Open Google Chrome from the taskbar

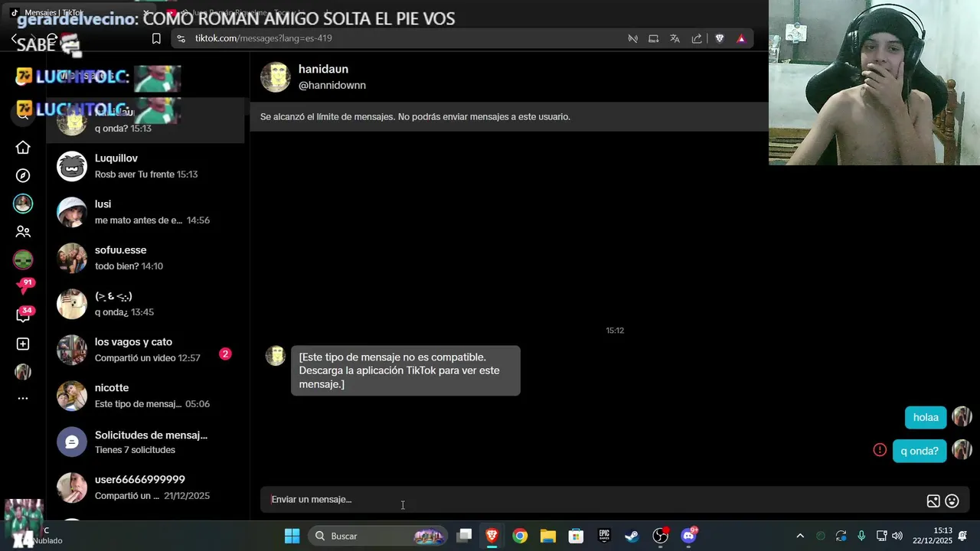tap(520, 536)
